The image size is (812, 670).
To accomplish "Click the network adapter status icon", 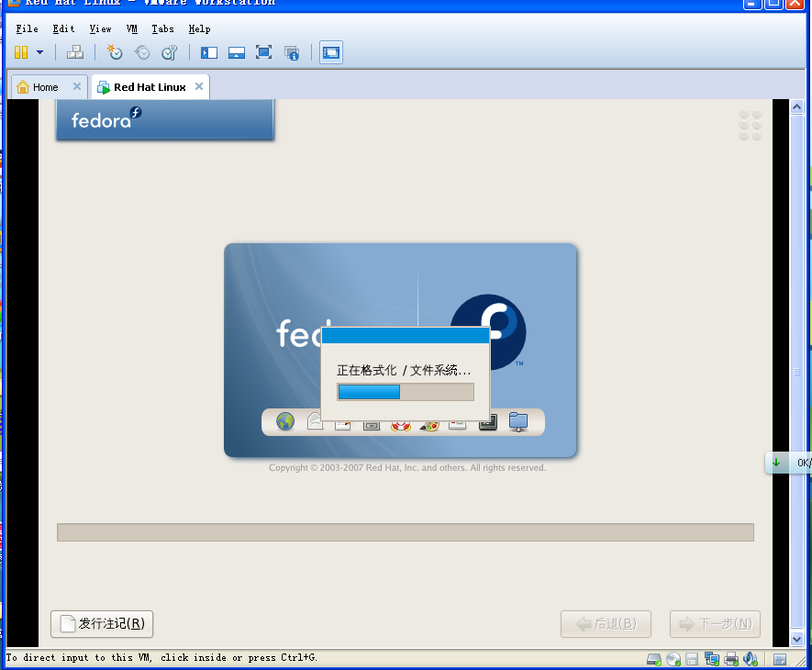I will click(711, 658).
